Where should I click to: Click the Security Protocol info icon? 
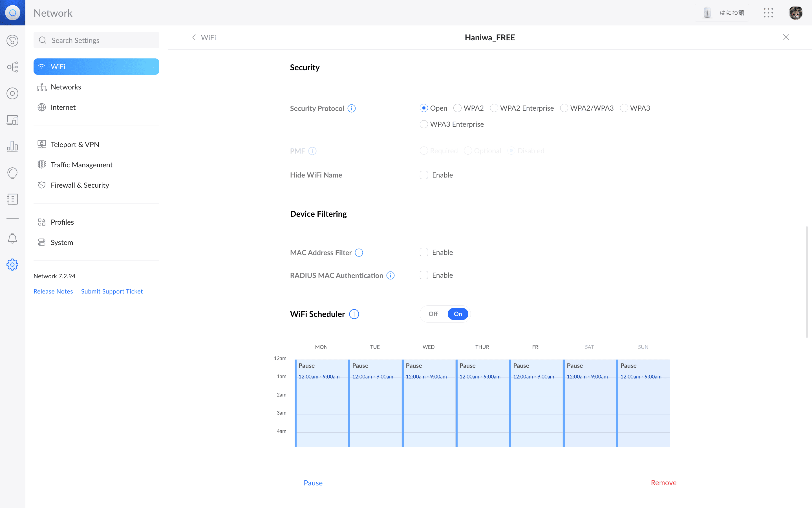coord(351,108)
